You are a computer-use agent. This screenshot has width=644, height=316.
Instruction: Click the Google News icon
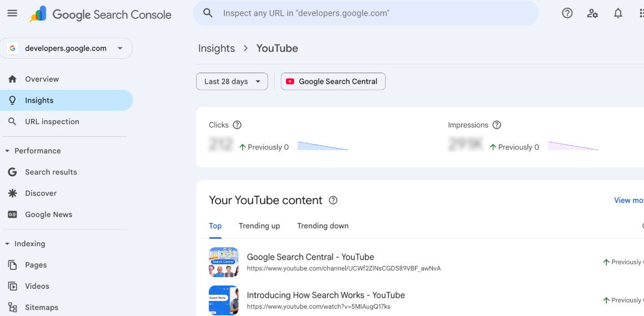[12, 215]
